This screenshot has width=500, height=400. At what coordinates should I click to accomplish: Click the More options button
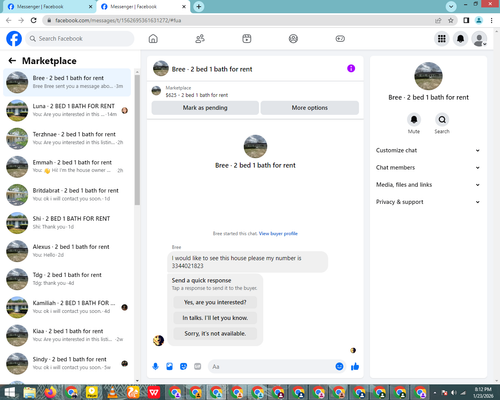click(310, 108)
